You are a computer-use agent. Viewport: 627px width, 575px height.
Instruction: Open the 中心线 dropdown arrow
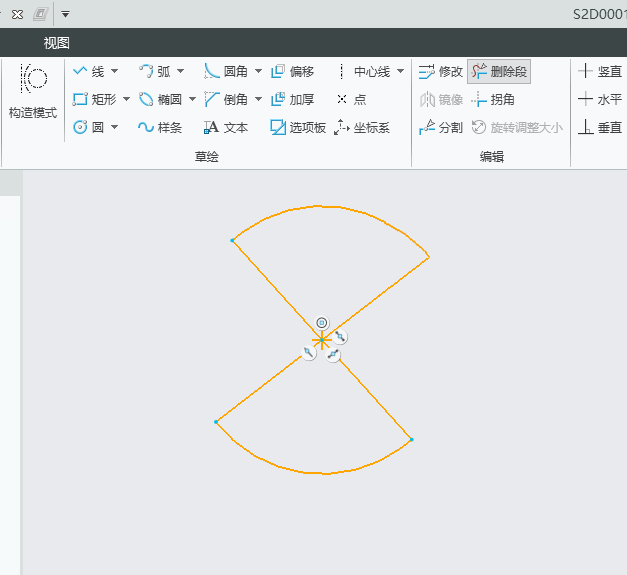coord(400,72)
